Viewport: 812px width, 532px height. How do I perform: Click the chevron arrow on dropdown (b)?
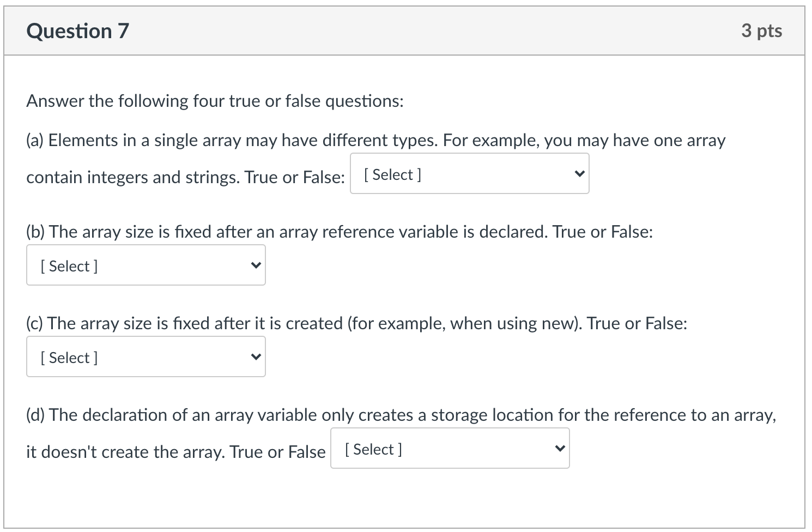255,265
